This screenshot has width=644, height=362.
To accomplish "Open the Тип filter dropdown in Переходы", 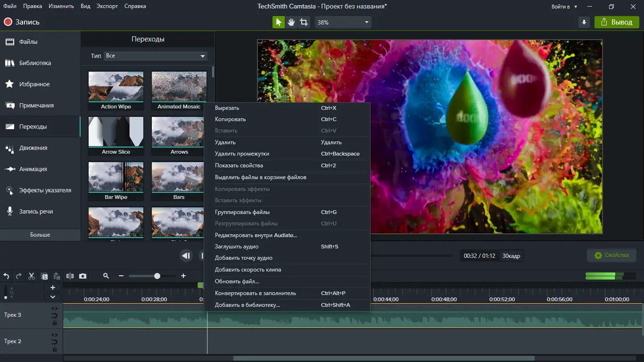I will pyautogui.click(x=155, y=56).
